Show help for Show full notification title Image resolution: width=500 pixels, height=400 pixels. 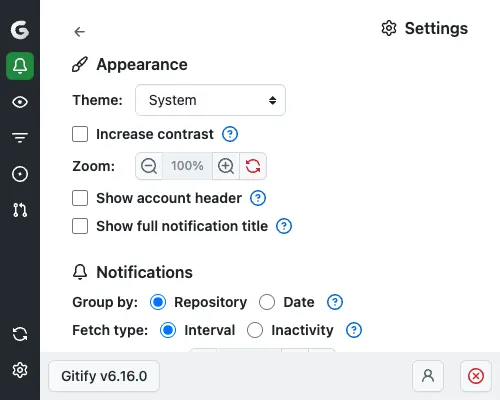click(284, 226)
